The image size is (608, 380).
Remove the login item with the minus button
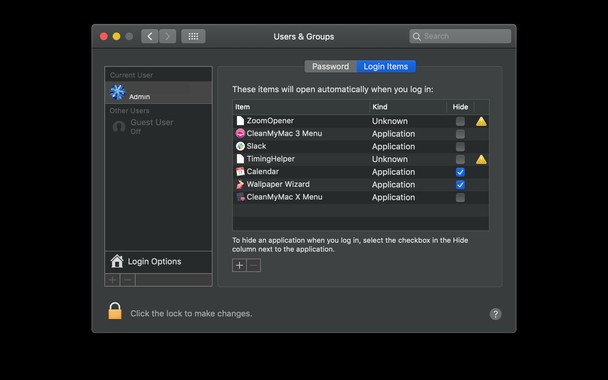(254, 265)
